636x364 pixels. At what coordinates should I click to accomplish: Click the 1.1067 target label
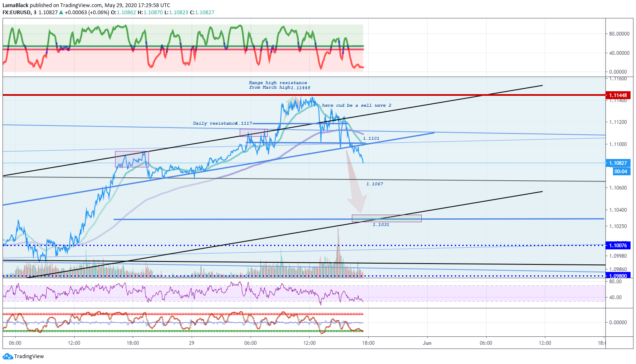[374, 184]
